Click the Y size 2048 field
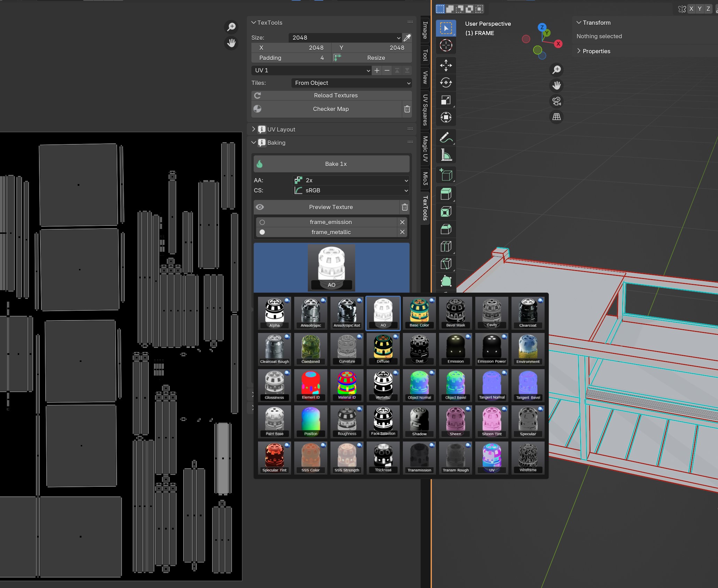Image resolution: width=718 pixels, height=588 pixels. tap(372, 48)
